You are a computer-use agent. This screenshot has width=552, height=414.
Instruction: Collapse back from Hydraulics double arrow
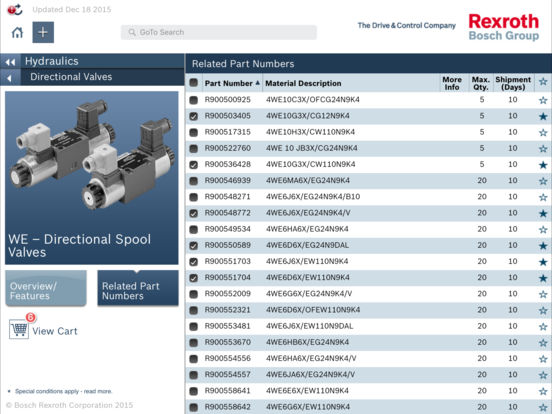point(10,62)
